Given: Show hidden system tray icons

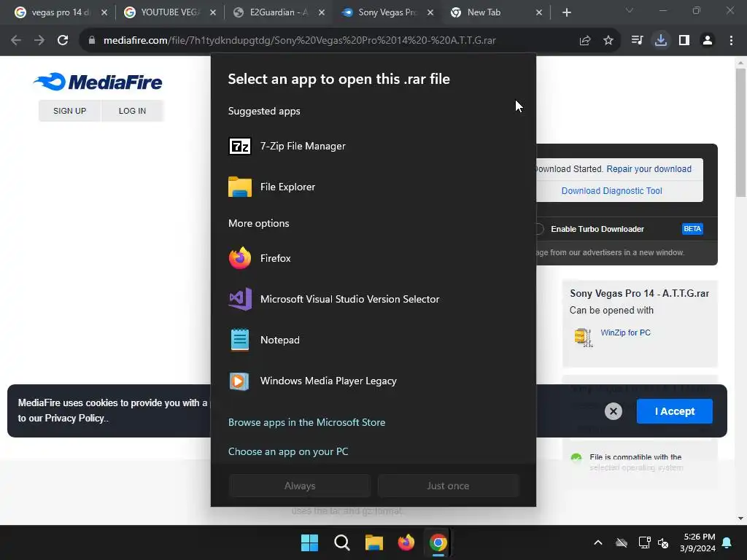Looking at the screenshot, I should 598,542.
